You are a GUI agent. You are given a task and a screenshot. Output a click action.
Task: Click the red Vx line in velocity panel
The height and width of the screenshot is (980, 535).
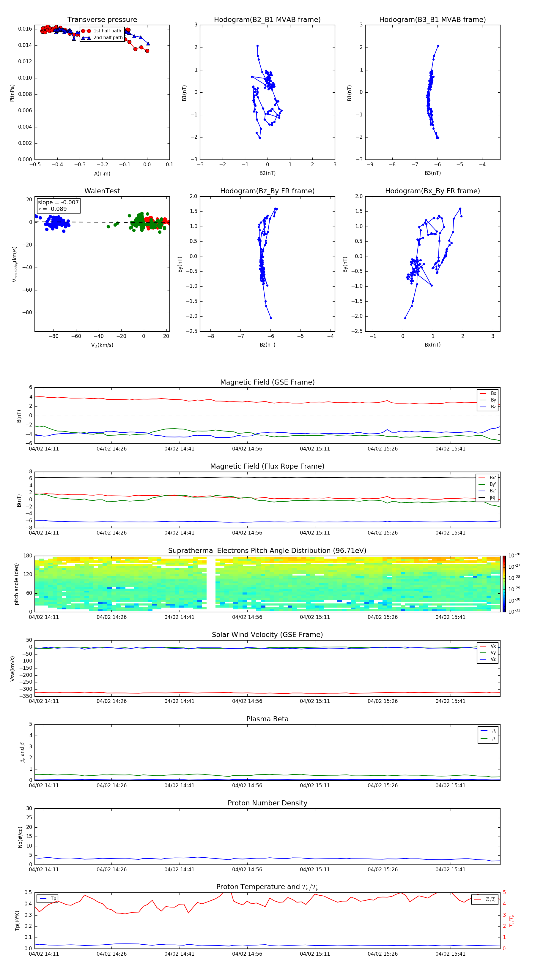267,693
